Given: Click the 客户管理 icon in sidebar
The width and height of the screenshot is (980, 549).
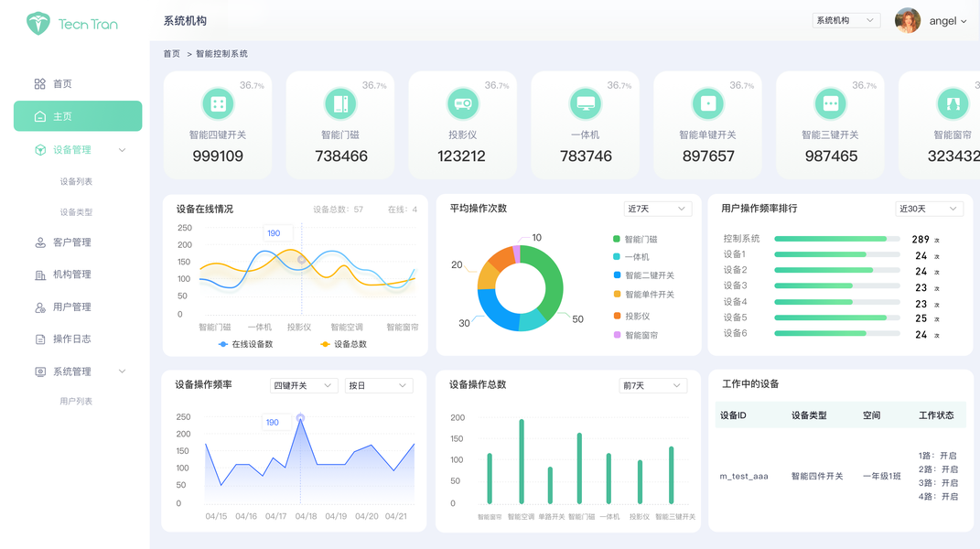Looking at the screenshot, I should tap(40, 242).
